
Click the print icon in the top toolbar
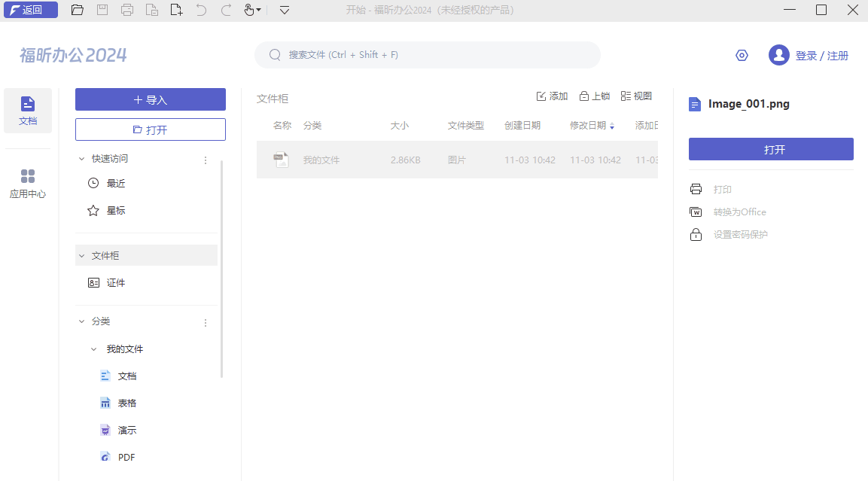tap(127, 10)
